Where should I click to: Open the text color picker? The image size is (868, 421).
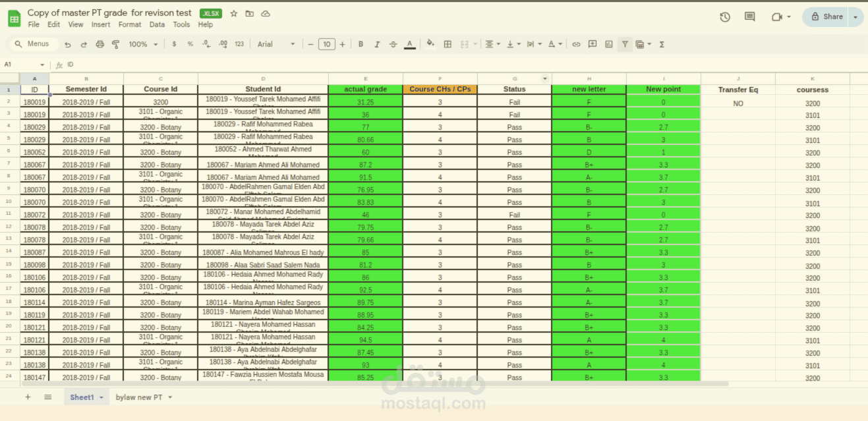pos(409,44)
